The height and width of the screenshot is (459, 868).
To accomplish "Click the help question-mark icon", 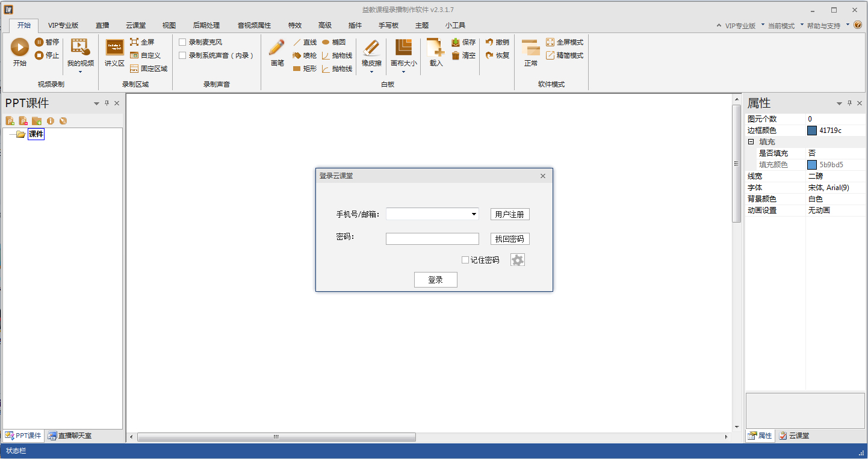I will pos(858,25).
